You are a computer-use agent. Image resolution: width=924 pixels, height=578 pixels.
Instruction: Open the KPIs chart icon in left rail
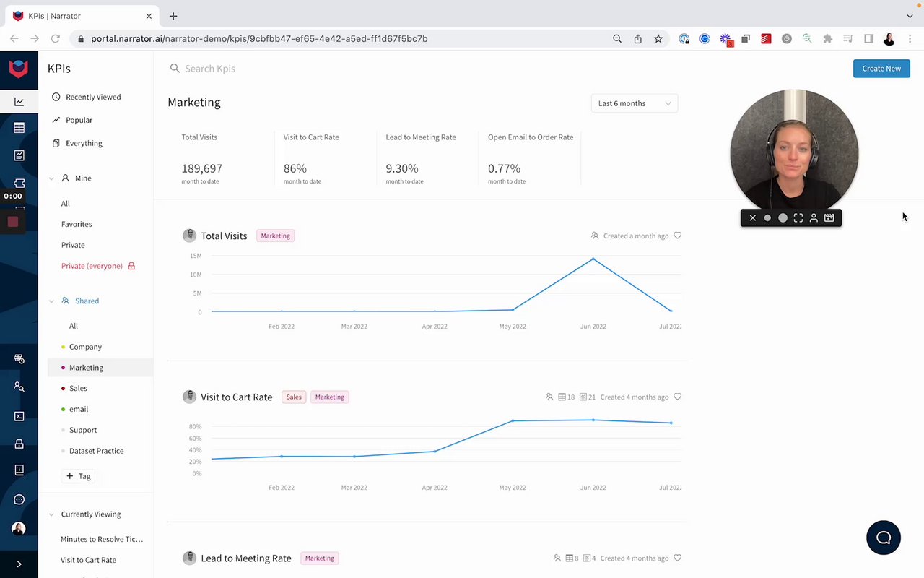coord(19,102)
